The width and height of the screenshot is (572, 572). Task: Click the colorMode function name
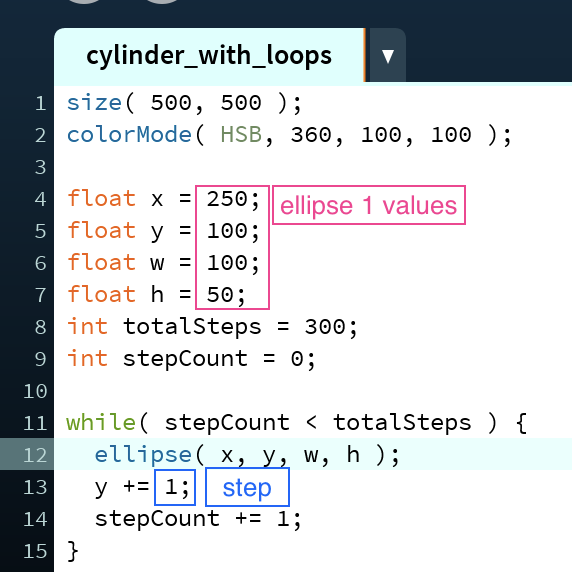pos(129,135)
